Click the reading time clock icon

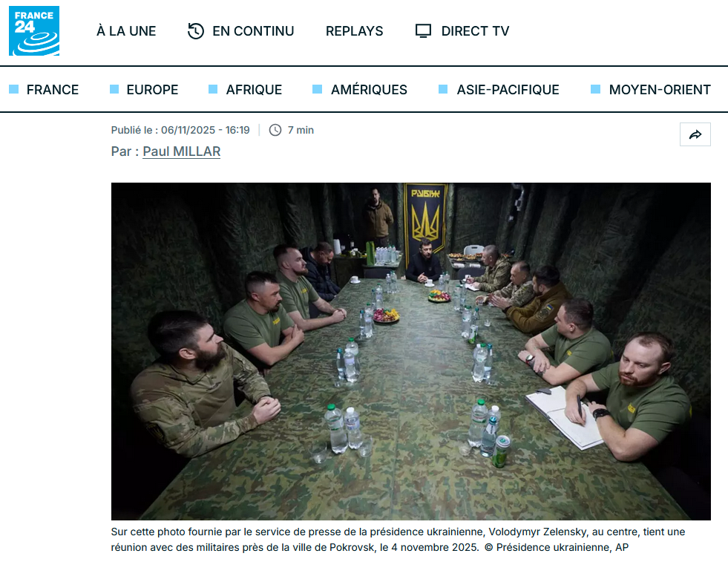click(x=275, y=130)
